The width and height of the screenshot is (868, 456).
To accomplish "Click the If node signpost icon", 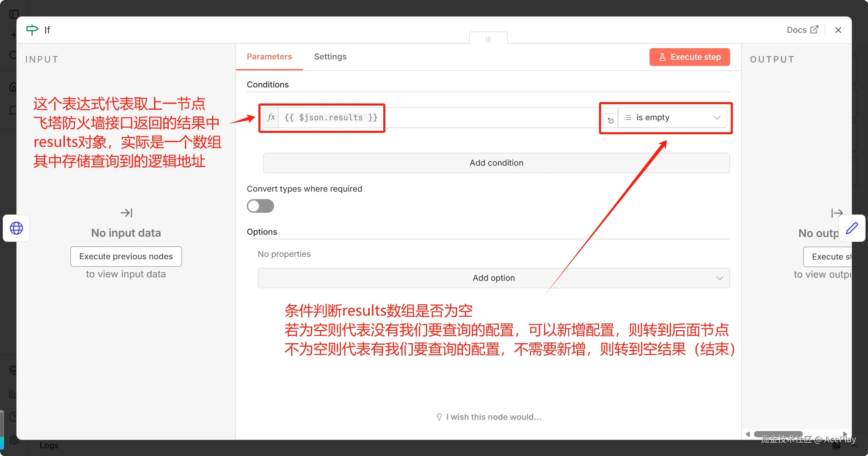I will coord(32,30).
